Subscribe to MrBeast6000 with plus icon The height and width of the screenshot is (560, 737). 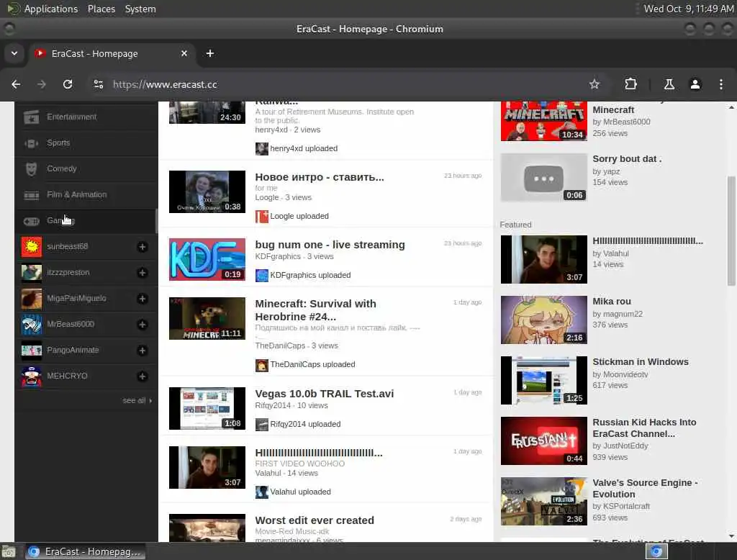pos(143,325)
